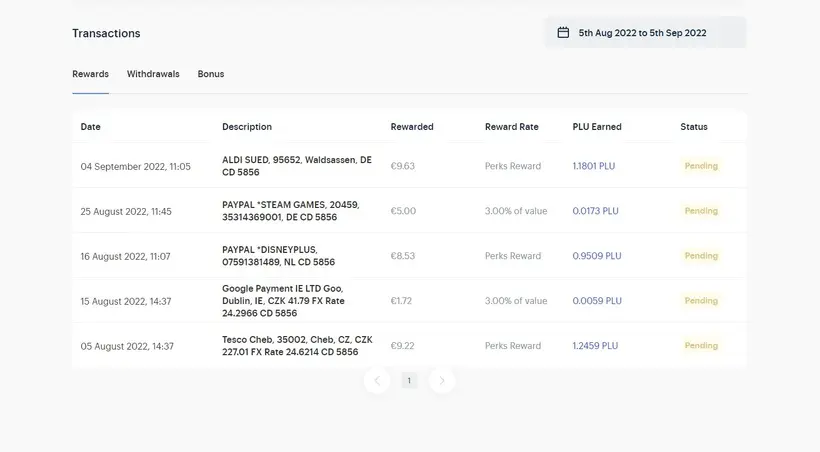Go to previous page arrow

[377, 380]
